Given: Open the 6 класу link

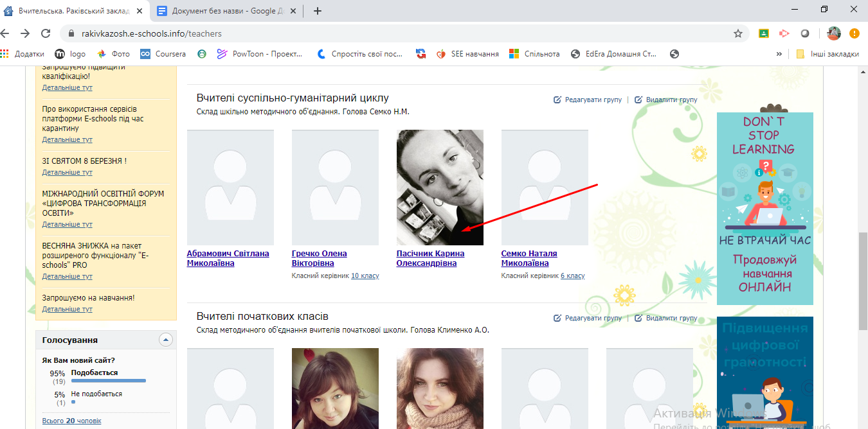Looking at the screenshot, I should pyautogui.click(x=573, y=276).
